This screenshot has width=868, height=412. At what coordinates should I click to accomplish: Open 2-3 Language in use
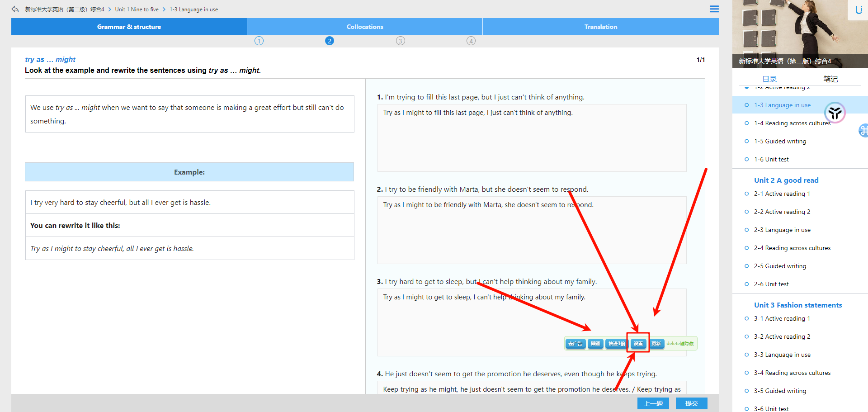(x=782, y=230)
